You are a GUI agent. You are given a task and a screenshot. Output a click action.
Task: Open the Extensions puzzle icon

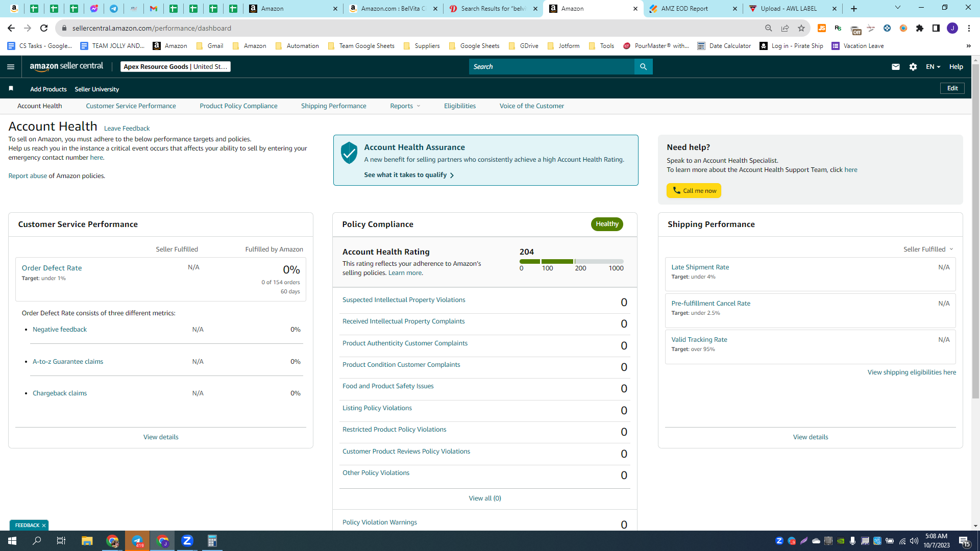pyautogui.click(x=920, y=28)
